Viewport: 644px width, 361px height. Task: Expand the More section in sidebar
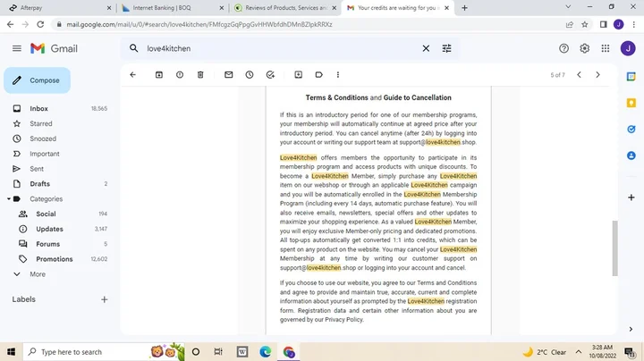pyautogui.click(x=37, y=274)
